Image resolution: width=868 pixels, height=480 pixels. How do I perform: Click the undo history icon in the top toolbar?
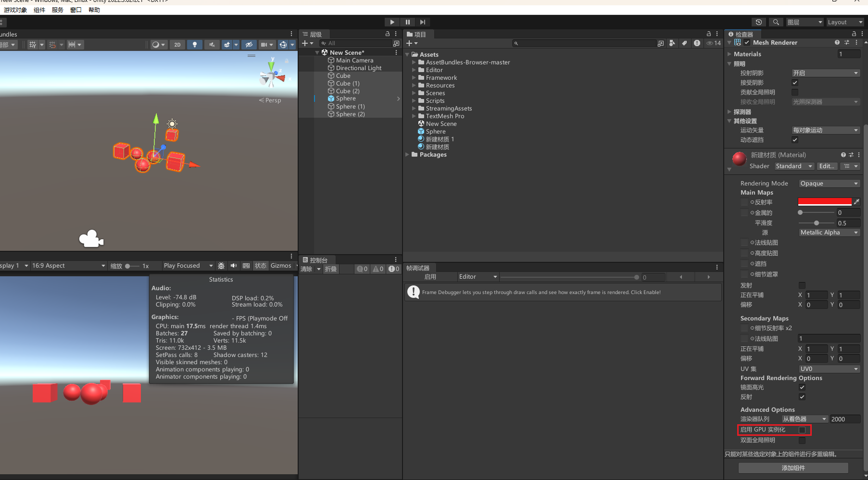(759, 22)
